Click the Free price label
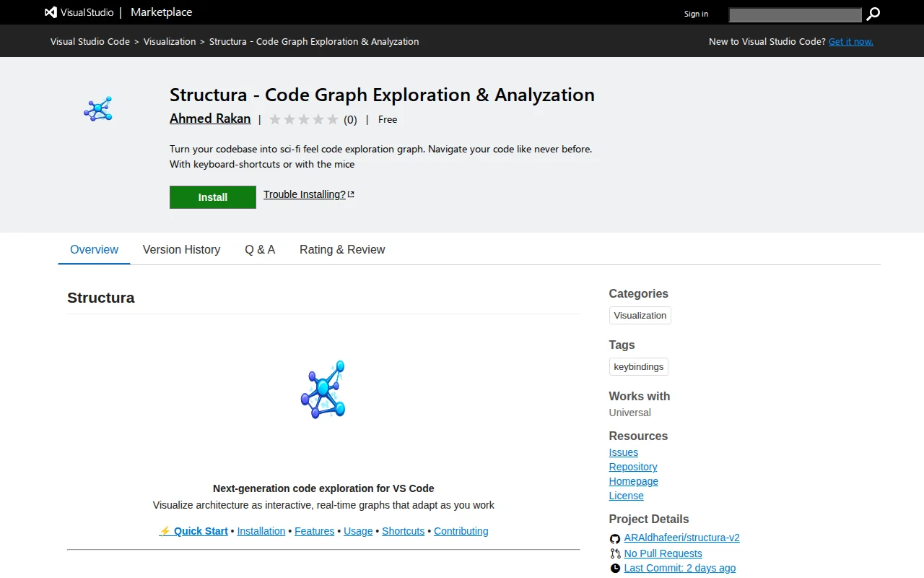The width and height of the screenshot is (924, 578). [388, 120]
